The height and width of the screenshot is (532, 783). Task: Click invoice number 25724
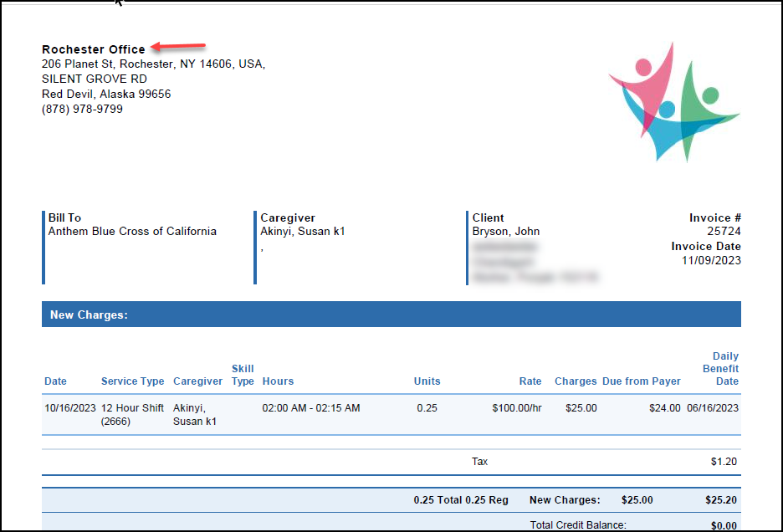coord(726,231)
